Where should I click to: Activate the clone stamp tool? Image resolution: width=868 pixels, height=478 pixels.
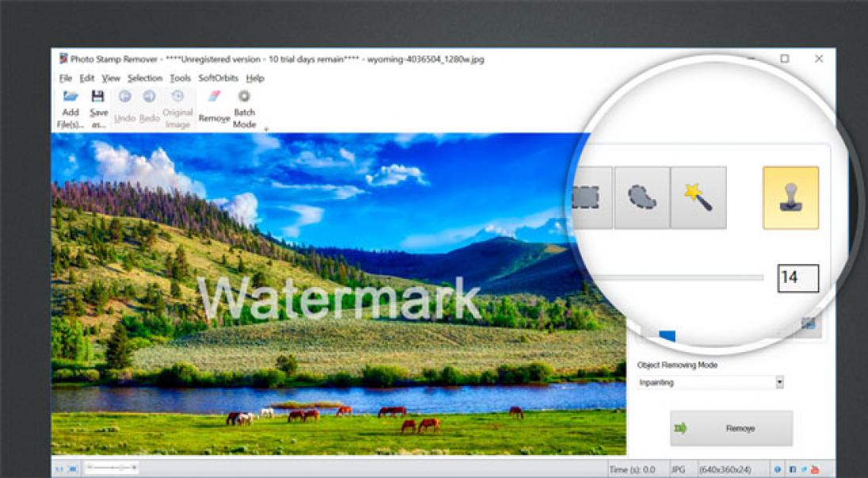(x=790, y=197)
